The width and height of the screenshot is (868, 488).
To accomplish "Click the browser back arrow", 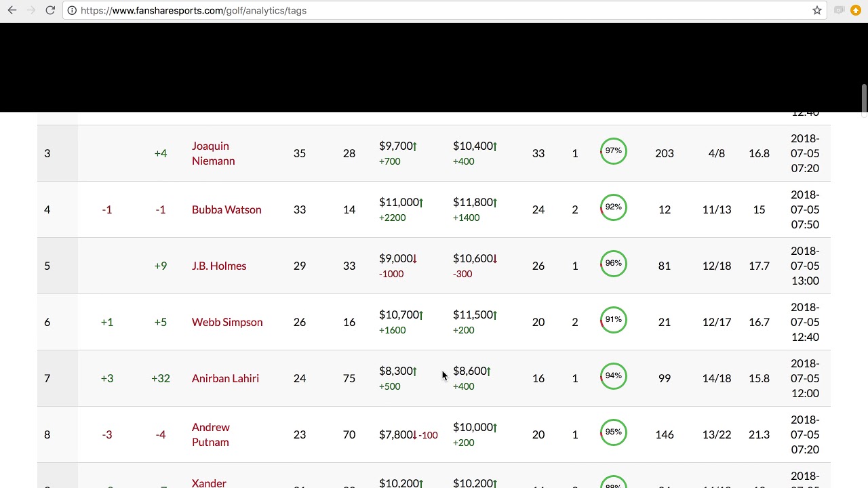I will point(12,10).
